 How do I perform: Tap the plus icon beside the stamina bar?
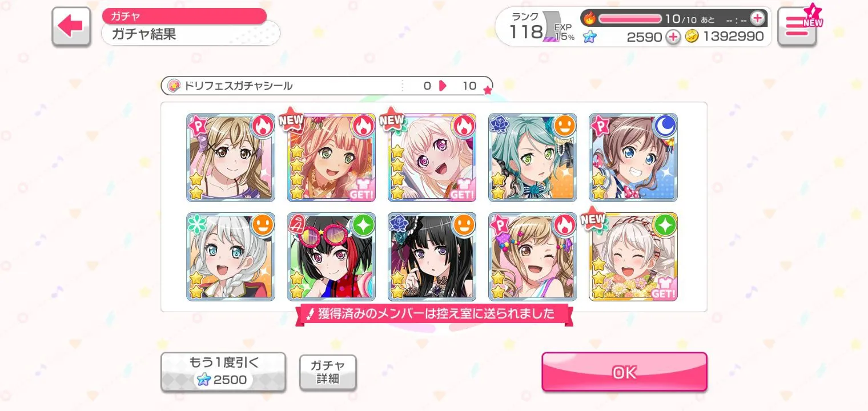coord(757,18)
